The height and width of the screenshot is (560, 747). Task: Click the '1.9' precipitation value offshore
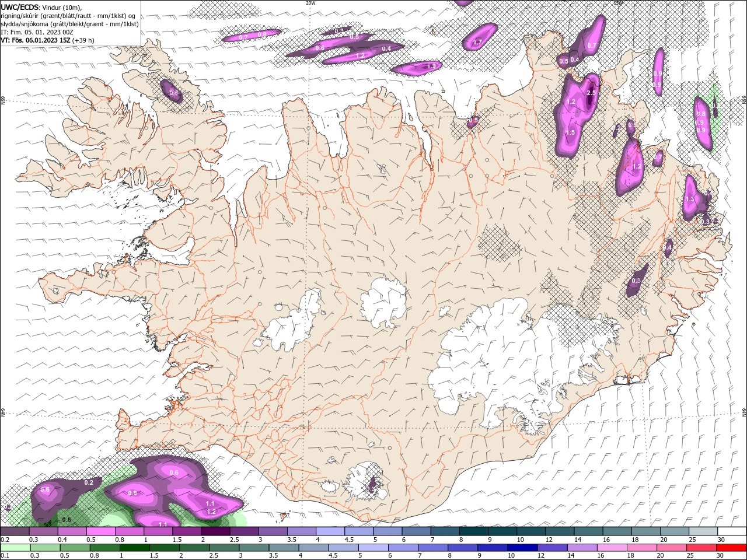(x=432, y=66)
